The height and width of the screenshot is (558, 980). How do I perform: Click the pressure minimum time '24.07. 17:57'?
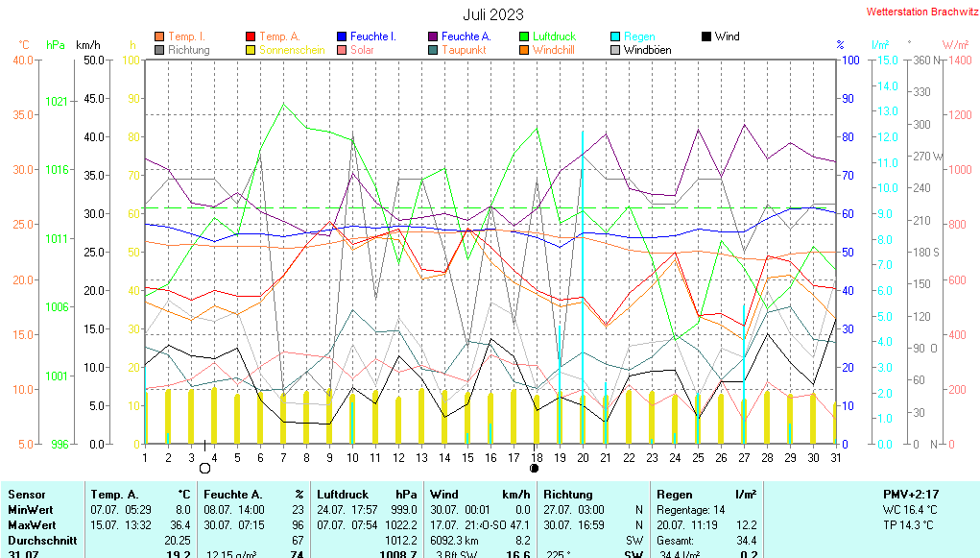click(347, 510)
